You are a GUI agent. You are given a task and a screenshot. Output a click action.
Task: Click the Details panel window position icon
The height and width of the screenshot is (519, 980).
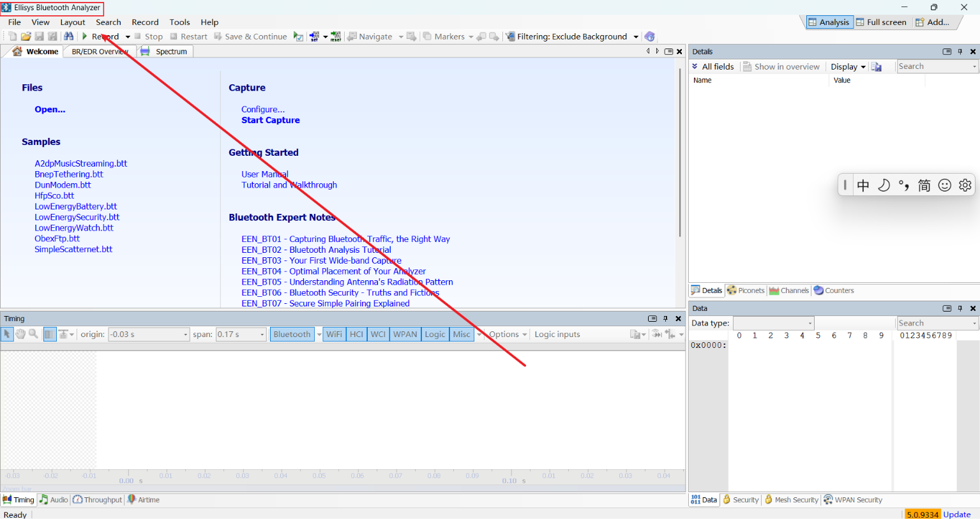[x=947, y=52]
